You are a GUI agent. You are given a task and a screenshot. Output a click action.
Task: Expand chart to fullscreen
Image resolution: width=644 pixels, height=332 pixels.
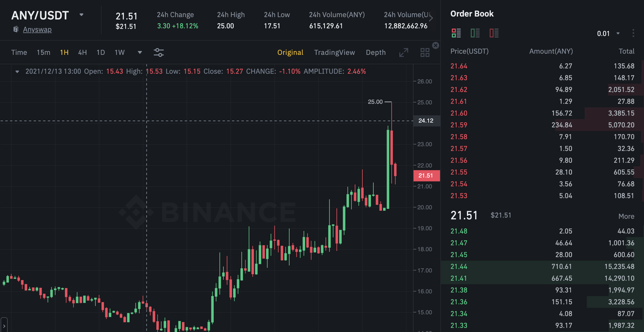pos(404,52)
